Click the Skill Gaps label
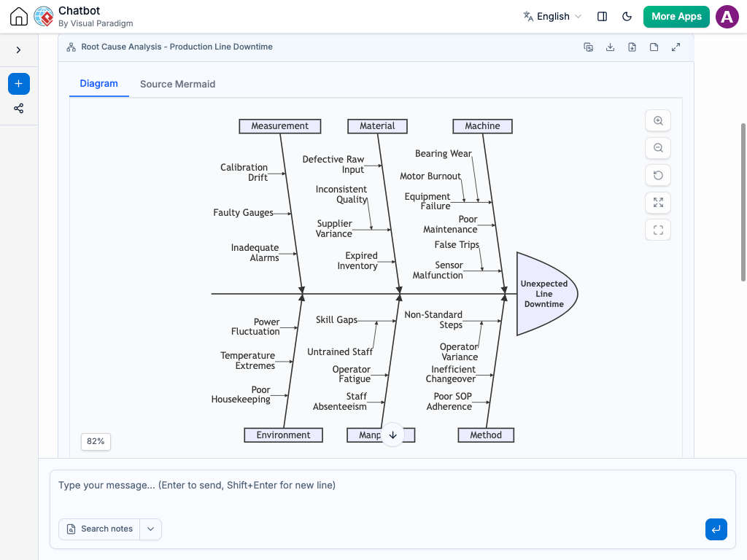Viewport: 747px width, 560px height. pyautogui.click(x=336, y=320)
